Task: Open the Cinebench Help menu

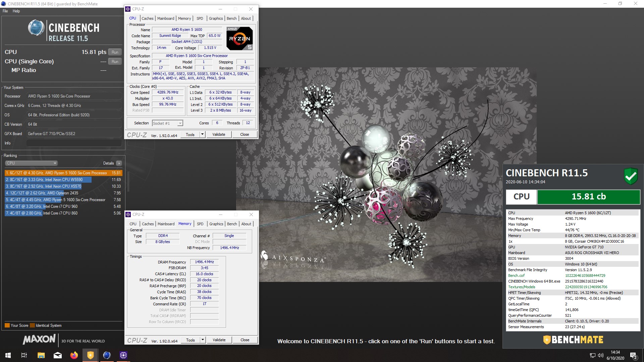Action: (x=16, y=11)
